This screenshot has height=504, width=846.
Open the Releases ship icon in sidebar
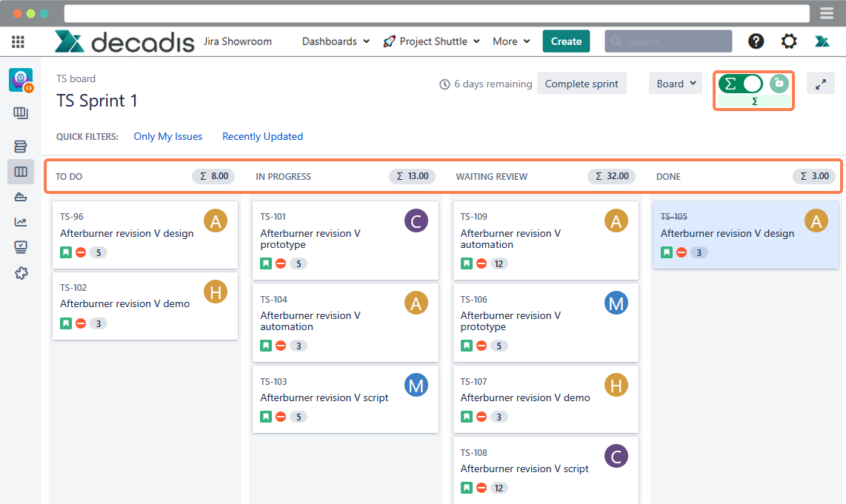21,197
